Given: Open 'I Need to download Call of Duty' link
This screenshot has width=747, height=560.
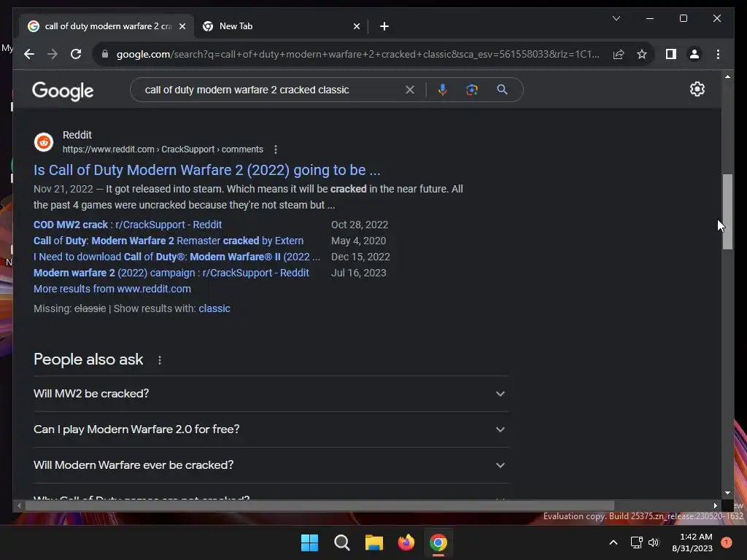Looking at the screenshot, I should pyautogui.click(x=177, y=257).
